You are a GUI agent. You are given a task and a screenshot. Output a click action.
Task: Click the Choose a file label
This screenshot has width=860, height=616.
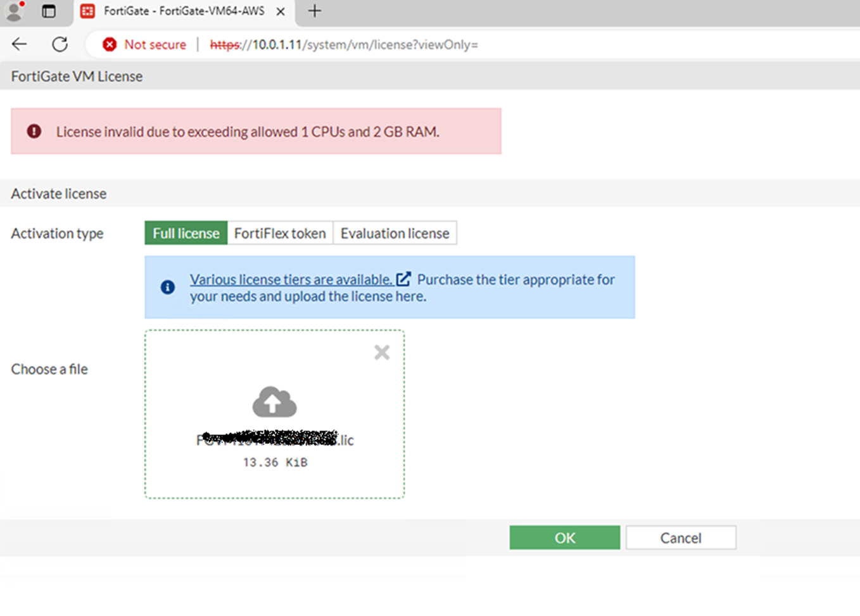(49, 369)
